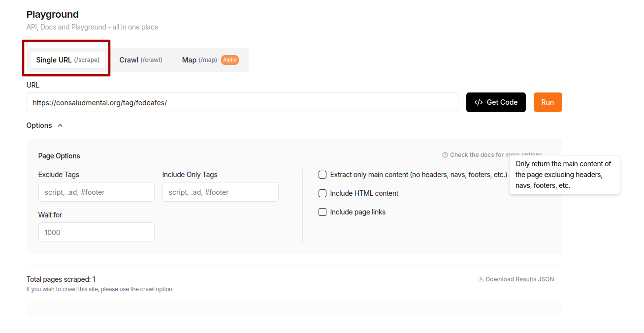
Task: Enable Extract only main content checkbox
Action: click(x=322, y=175)
